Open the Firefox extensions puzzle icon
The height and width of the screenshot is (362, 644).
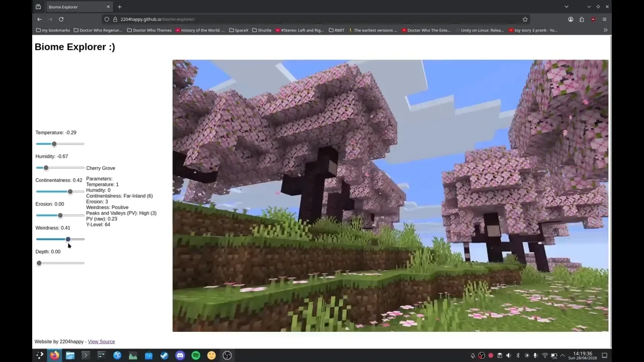[582, 19]
